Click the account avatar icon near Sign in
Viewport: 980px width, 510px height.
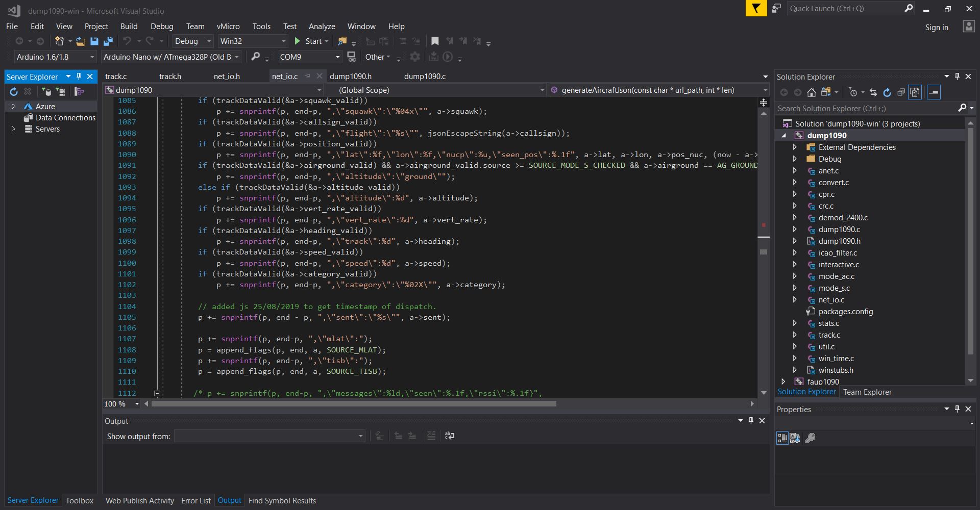coord(969,27)
